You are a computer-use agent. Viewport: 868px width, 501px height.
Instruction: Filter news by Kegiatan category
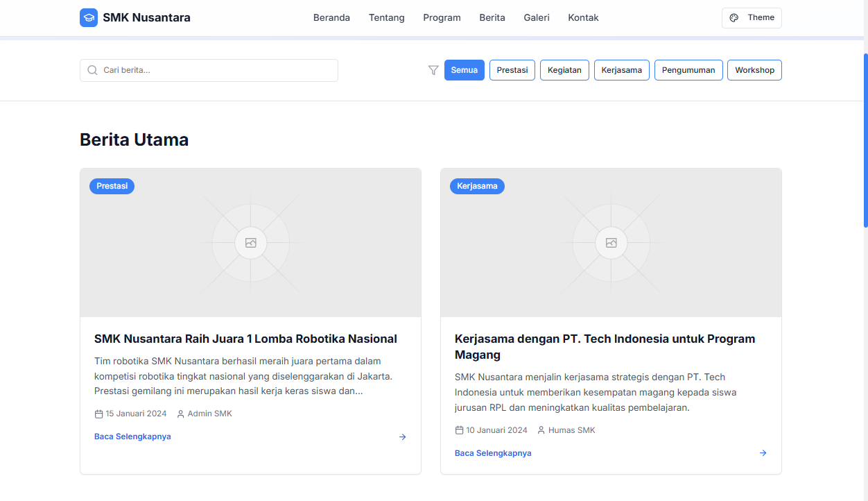point(564,70)
